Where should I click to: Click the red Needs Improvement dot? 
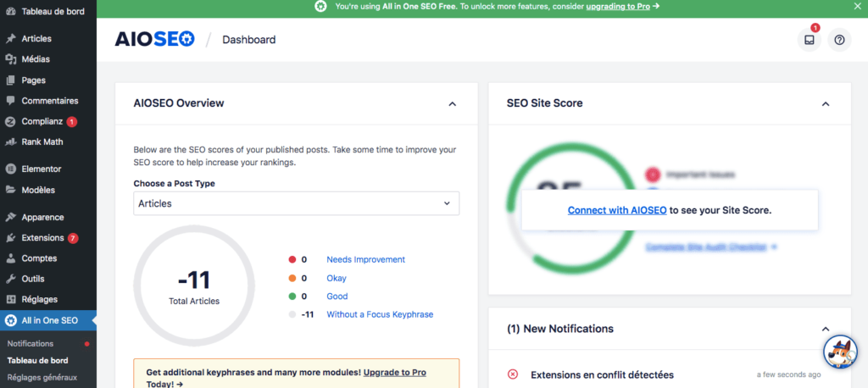292,259
